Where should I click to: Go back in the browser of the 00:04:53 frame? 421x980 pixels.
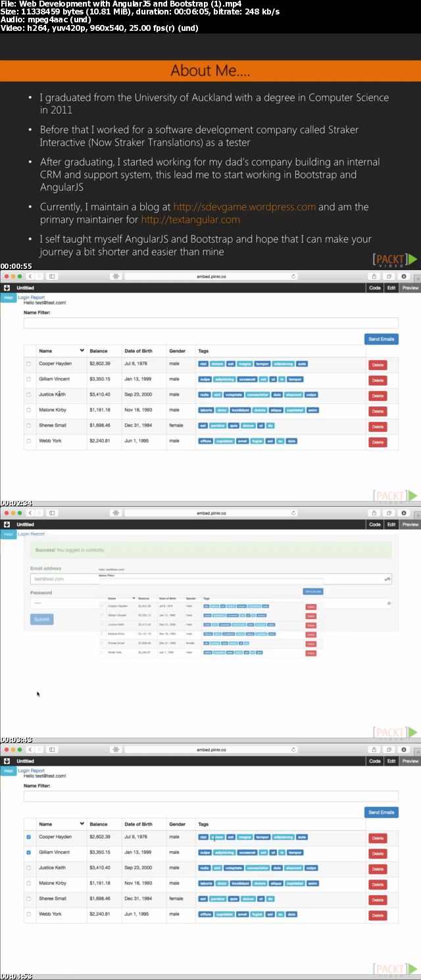click(30, 749)
